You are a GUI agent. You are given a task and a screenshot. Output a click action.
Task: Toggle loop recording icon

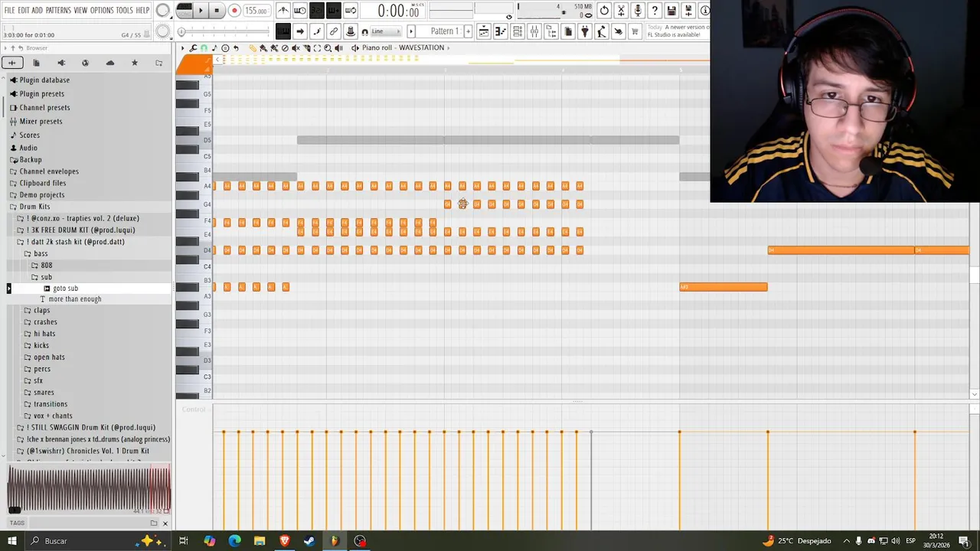click(x=351, y=11)
